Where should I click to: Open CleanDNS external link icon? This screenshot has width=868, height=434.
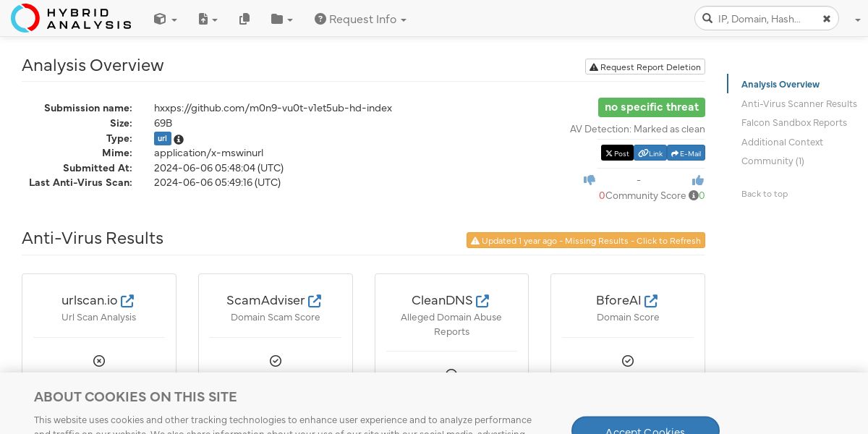482,300
